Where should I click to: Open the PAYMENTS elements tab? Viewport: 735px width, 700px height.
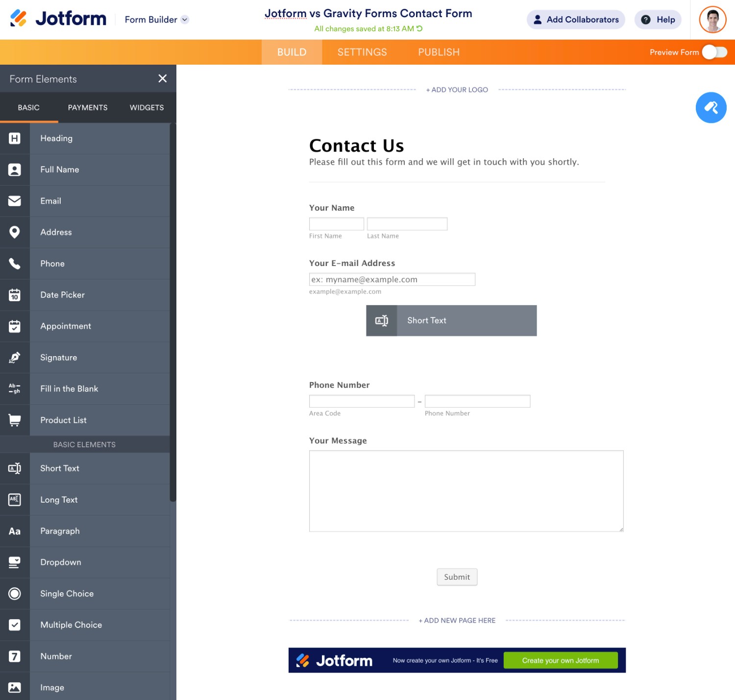coord(88,107)
